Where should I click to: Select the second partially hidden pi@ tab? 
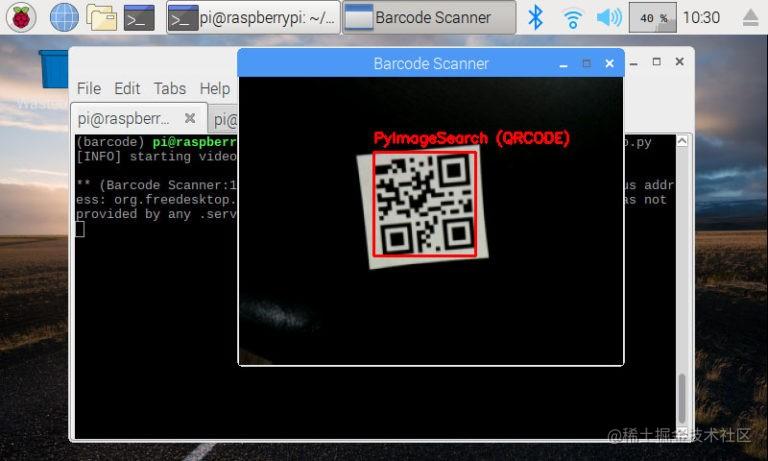[x=224, y=120]
